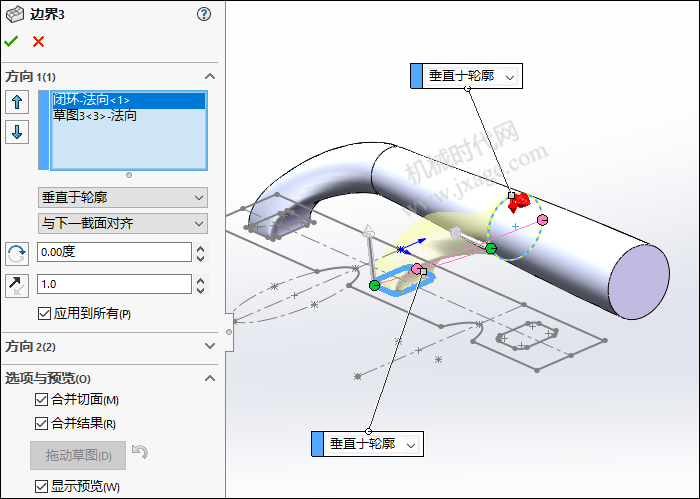Image resolution: width=700 pixels, height=499 pixels.
Task: Click the boundary feature icon beside 边界3
Action: (15, 14)
